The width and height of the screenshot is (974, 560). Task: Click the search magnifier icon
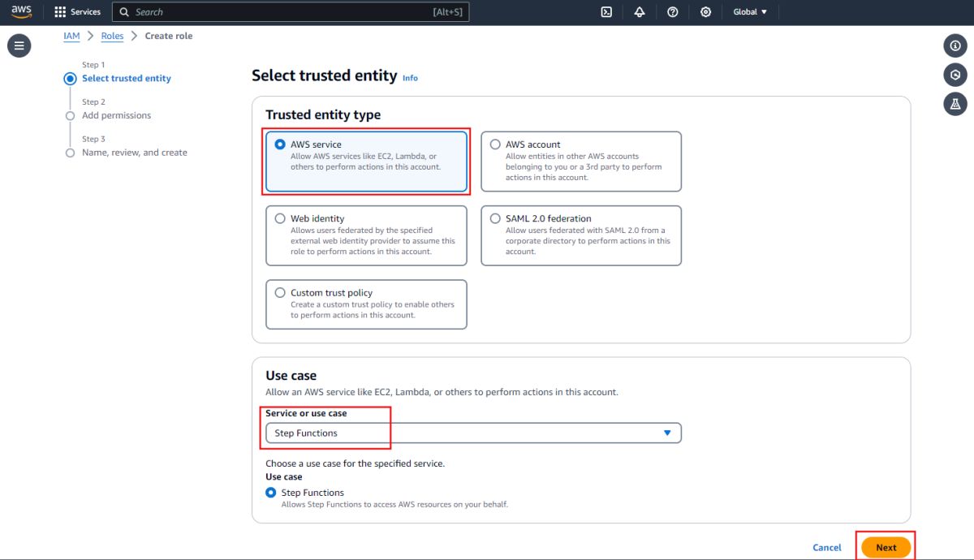(125, 12)
